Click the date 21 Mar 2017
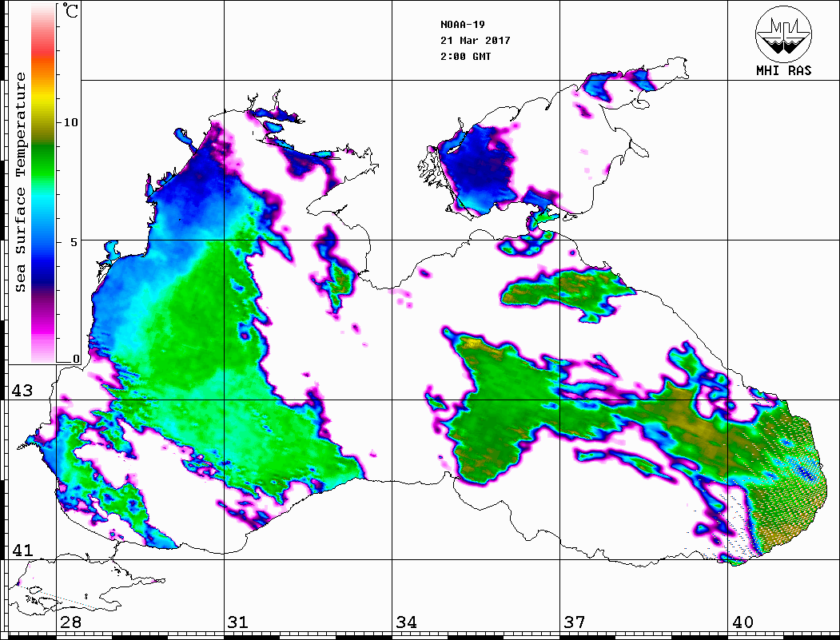This screenshot has width=840, height=640. click(476, 41)
